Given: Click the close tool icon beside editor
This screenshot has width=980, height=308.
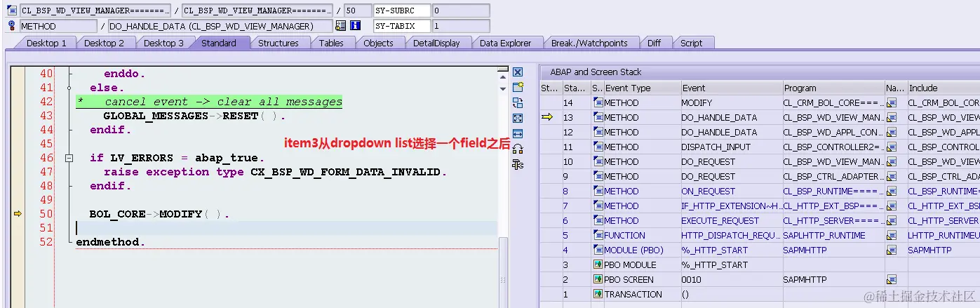Looking at the screenshot, I should (518, 72).
